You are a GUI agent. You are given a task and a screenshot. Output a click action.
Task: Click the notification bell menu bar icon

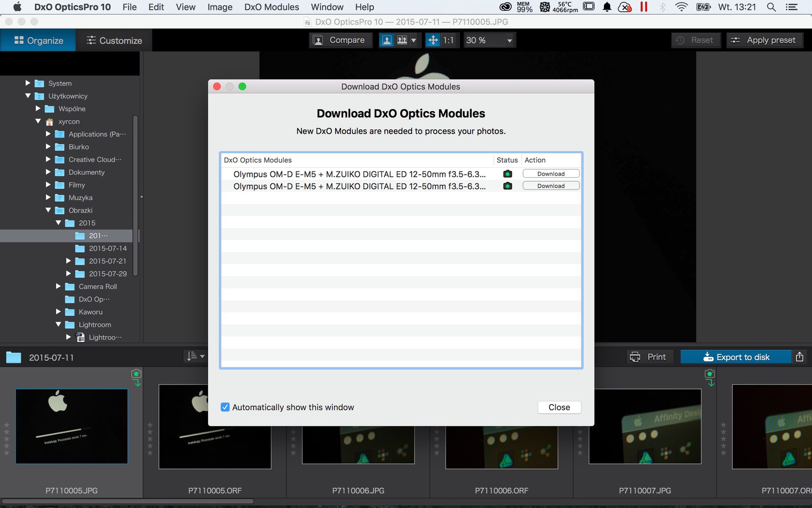coord(607,7)
